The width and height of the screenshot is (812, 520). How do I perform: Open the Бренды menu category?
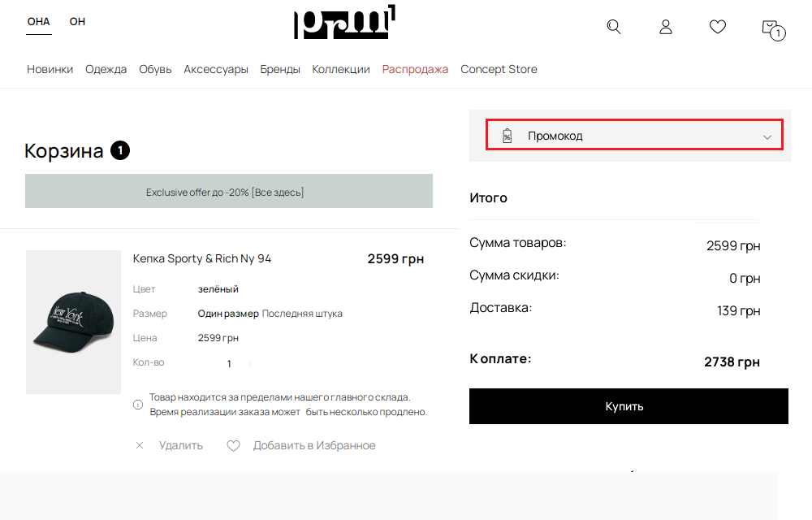(280, 69)
